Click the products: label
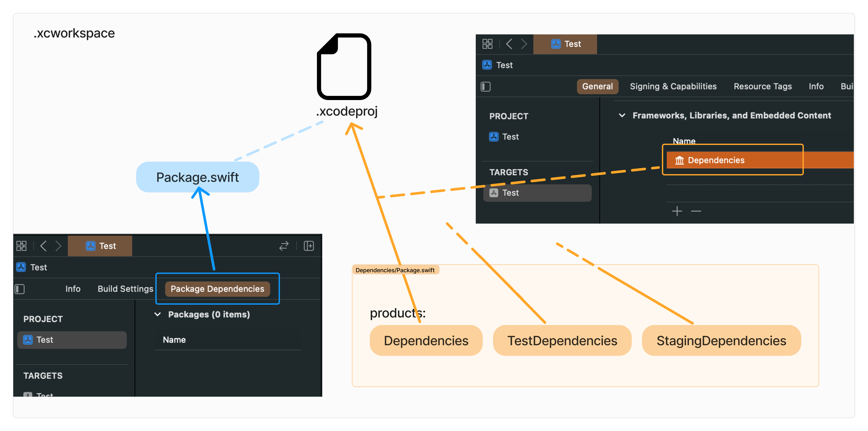The width and height of the screenshot is (868, 431). click(398, 313)
